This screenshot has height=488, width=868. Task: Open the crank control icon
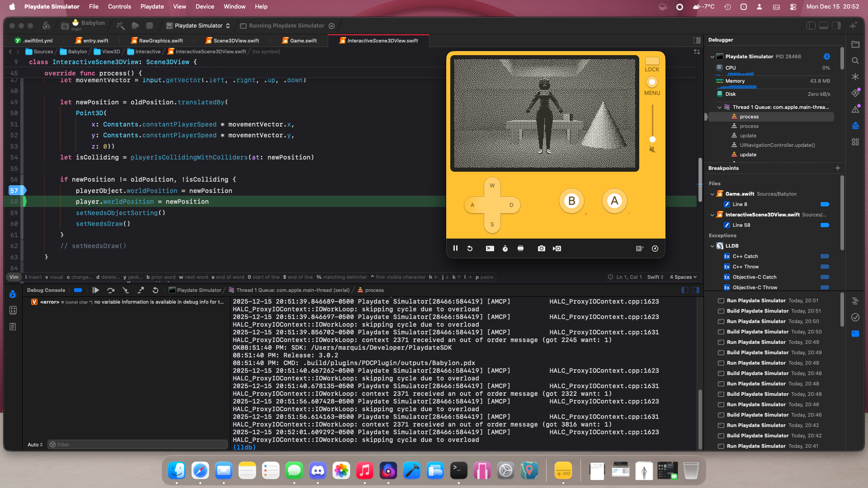pyautogui.click(x=655, y=249)
